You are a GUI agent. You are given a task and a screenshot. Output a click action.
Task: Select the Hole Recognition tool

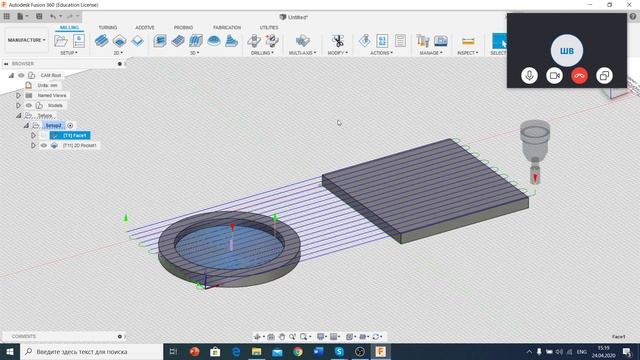(271, 41)
